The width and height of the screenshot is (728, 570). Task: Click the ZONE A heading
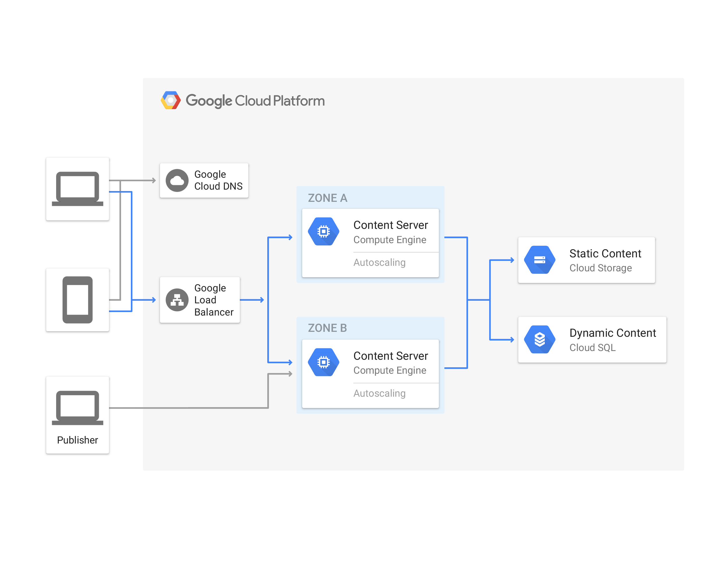[x=327, y=198]
